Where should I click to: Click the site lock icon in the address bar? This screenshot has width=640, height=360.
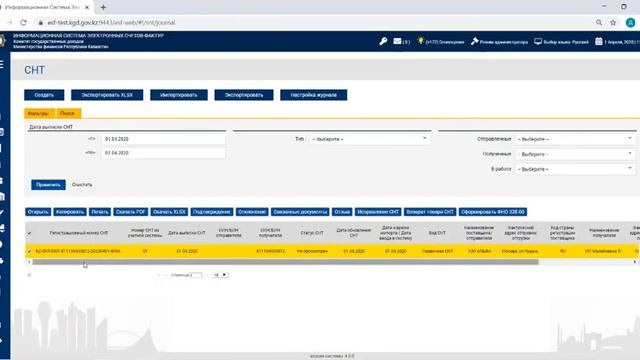coord(40,22)
